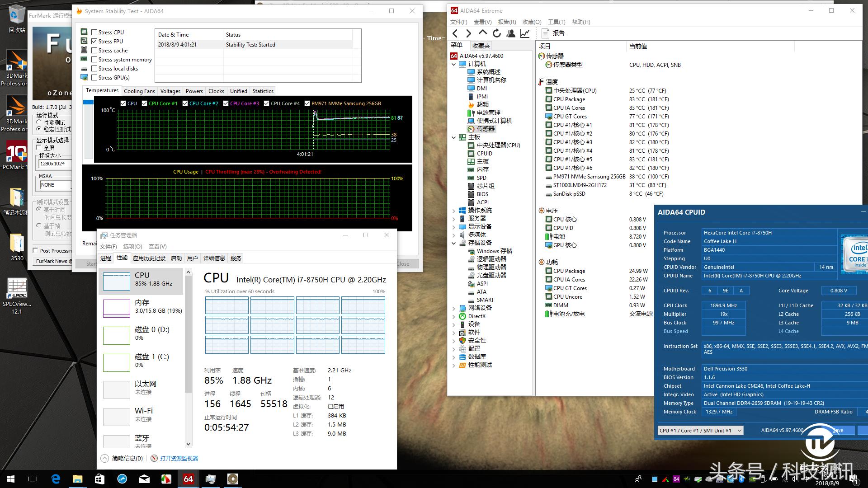The width and height of the screenshot is (868, 488).
Task: Click the AIDA64 graph/benchmark toolbar icon
Action: [x=524, y=33]
